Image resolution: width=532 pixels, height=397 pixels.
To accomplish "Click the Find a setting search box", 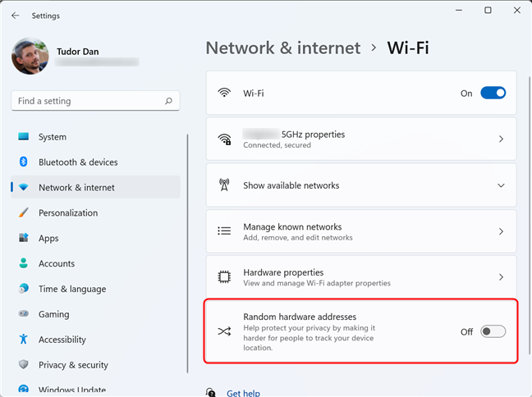I will [95, 101].
